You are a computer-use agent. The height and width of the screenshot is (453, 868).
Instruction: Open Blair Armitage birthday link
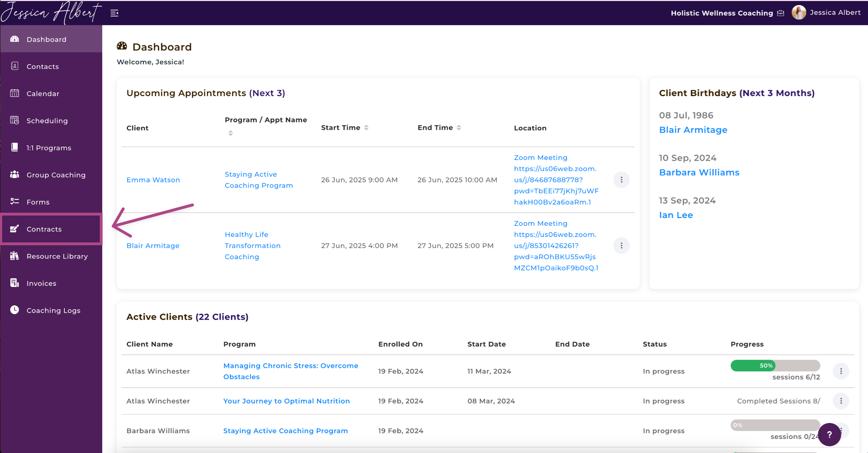point(693,130)
